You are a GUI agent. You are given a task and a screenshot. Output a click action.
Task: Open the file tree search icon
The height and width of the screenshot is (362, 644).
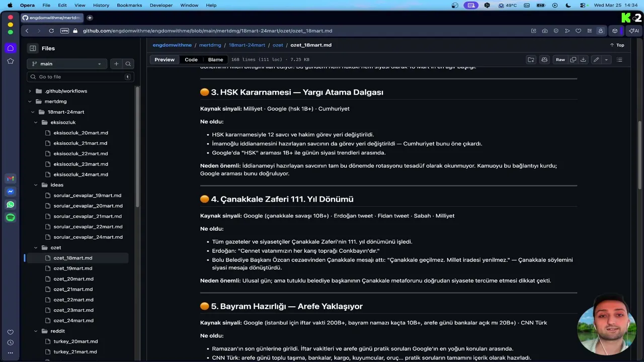tap(128, 64)
